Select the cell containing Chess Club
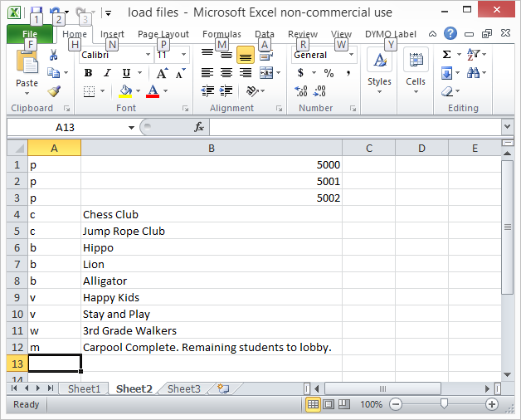Viewport: 521px width, 420px height. pyautogui.click(x=211, y=214)
